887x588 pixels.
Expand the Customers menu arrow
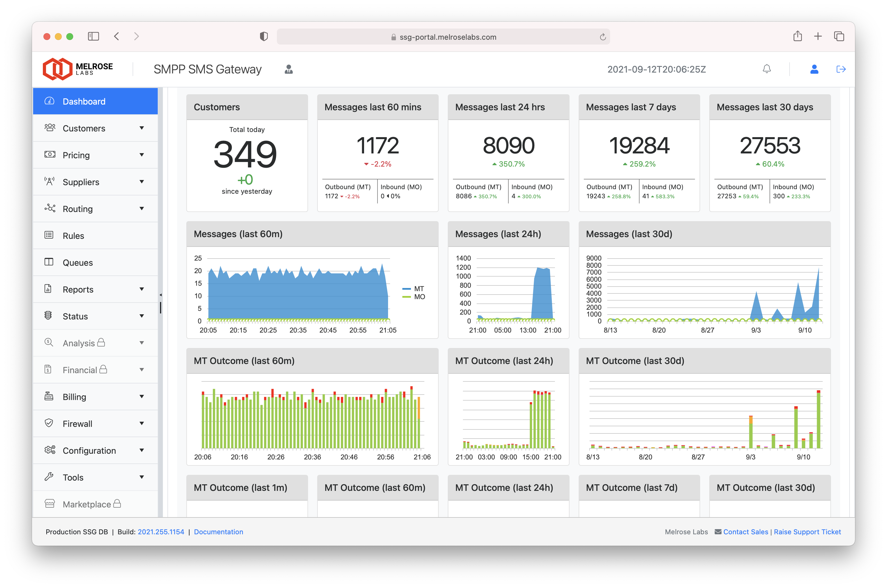[142, 128]
